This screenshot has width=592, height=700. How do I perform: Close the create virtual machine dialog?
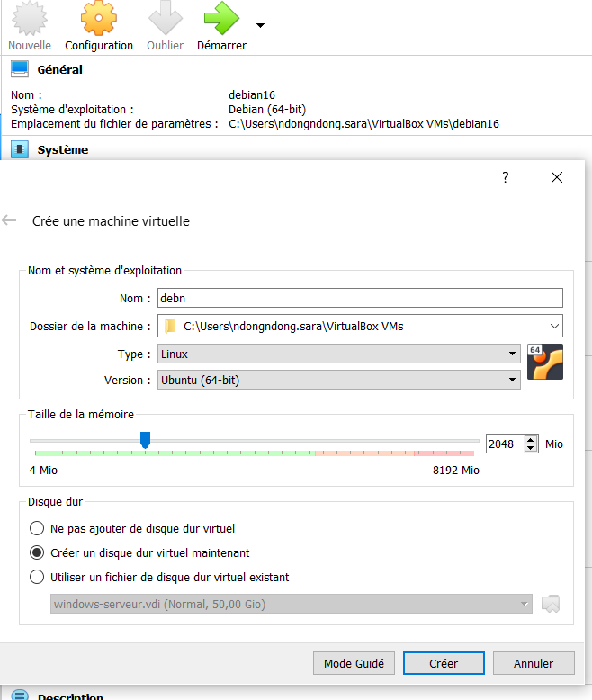point(556,177)
